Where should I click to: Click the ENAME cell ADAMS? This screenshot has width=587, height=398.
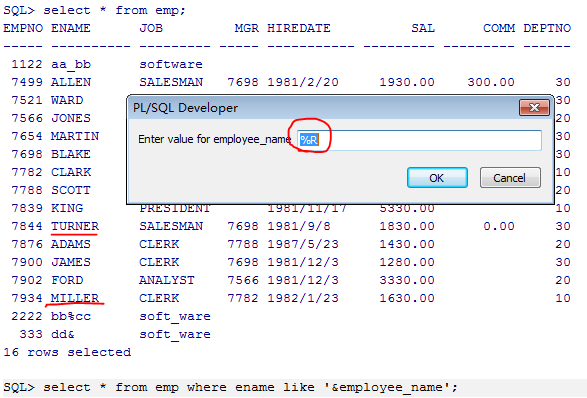(71, 244)
